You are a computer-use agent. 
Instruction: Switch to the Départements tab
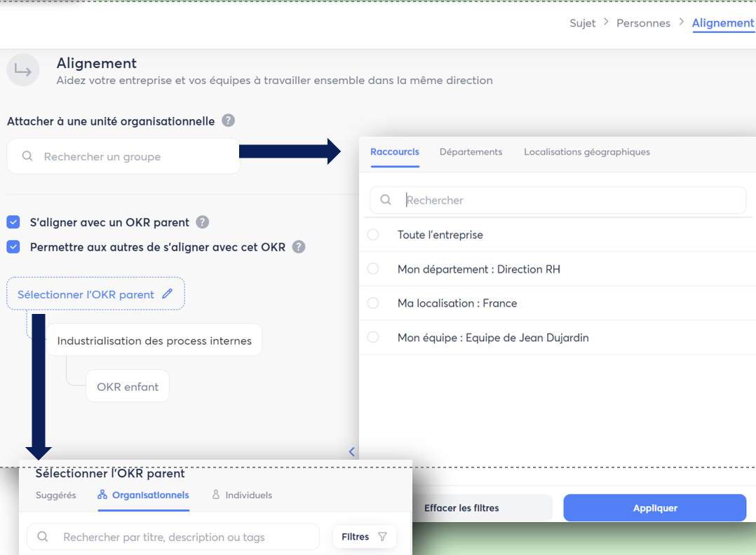471,152
